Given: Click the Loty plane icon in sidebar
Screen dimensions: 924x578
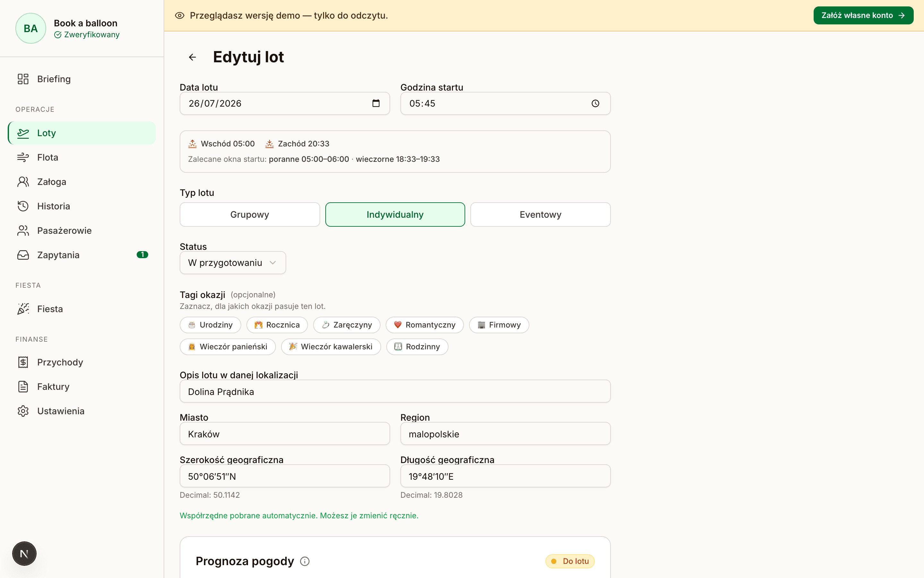Looking at the screenshot, I should pyautogui.click(x=23, y=133).
